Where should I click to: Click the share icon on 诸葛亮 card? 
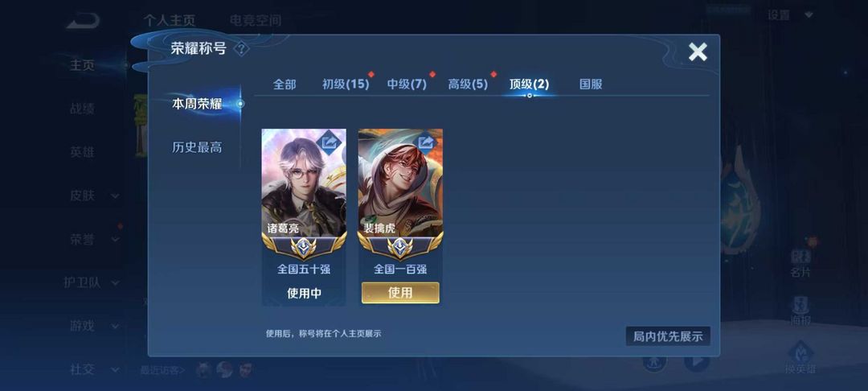tap(330, 143)
